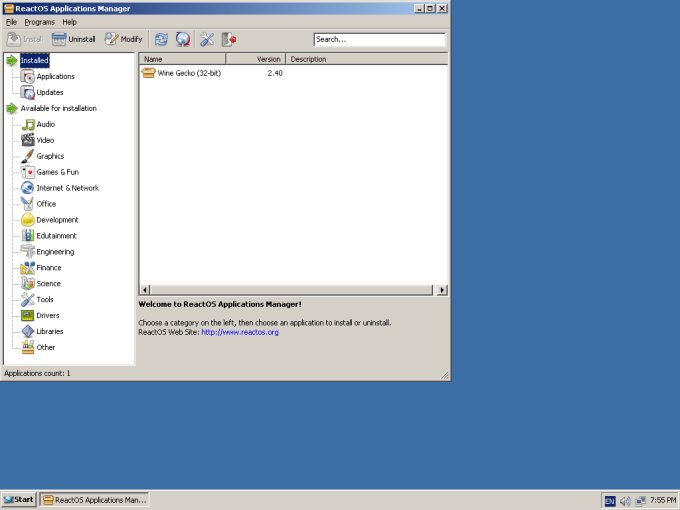Click the Exit door icon

coord(229,39)
